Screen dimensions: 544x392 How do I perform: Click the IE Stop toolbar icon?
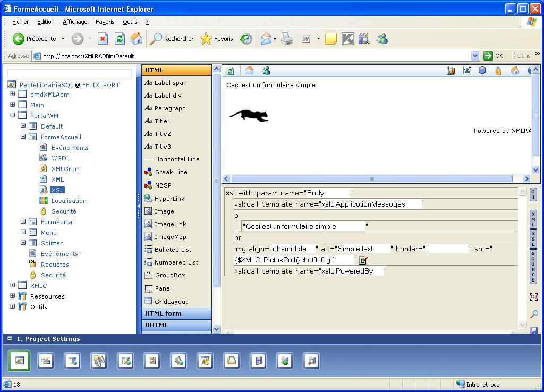(103, 39)
